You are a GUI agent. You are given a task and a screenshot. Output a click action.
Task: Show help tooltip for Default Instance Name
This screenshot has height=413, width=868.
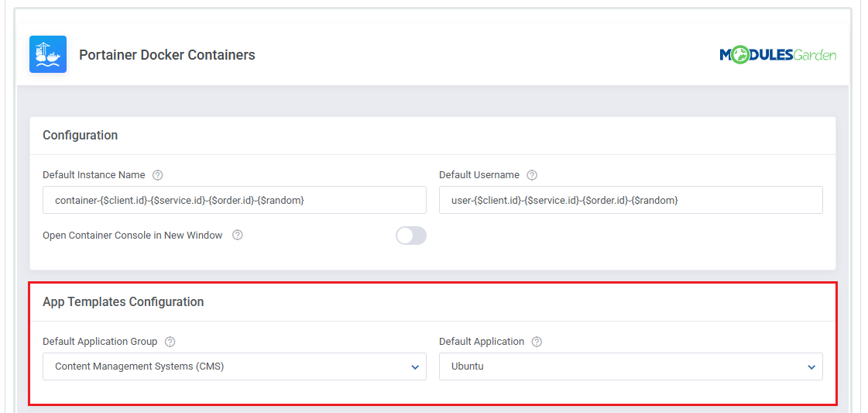click(x=158, y=175)
